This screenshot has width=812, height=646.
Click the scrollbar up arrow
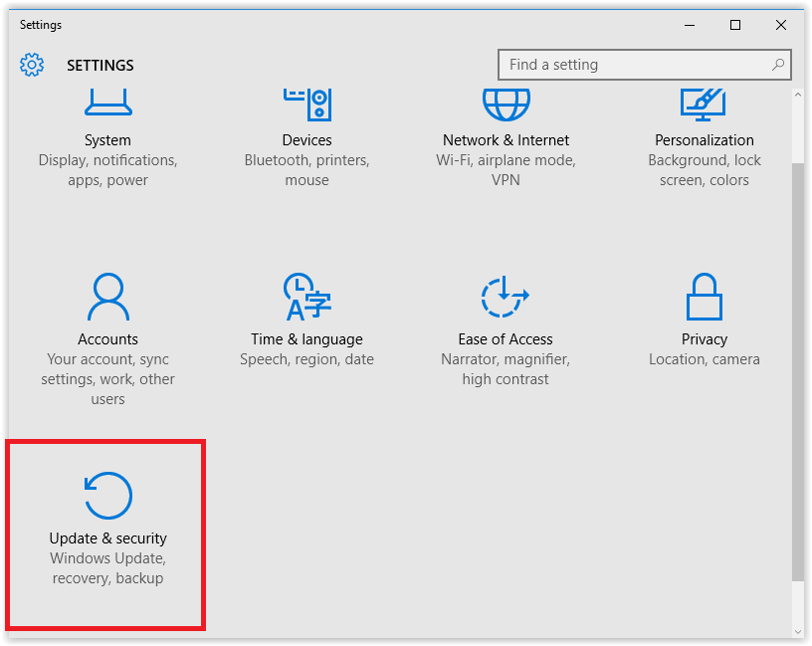pos(797,95)
